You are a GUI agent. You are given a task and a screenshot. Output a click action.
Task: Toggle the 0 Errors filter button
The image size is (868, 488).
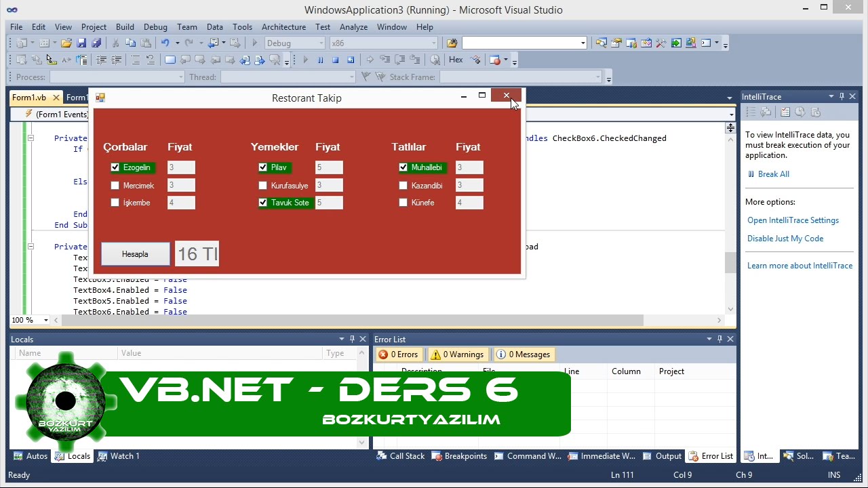pos(398,354)
